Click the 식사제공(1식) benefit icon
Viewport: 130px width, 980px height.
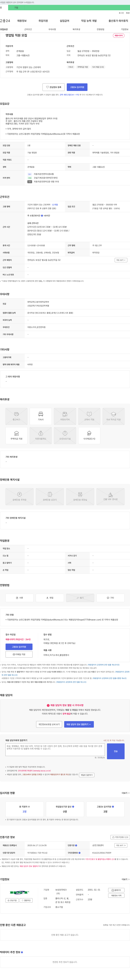(x=89, y=436)
